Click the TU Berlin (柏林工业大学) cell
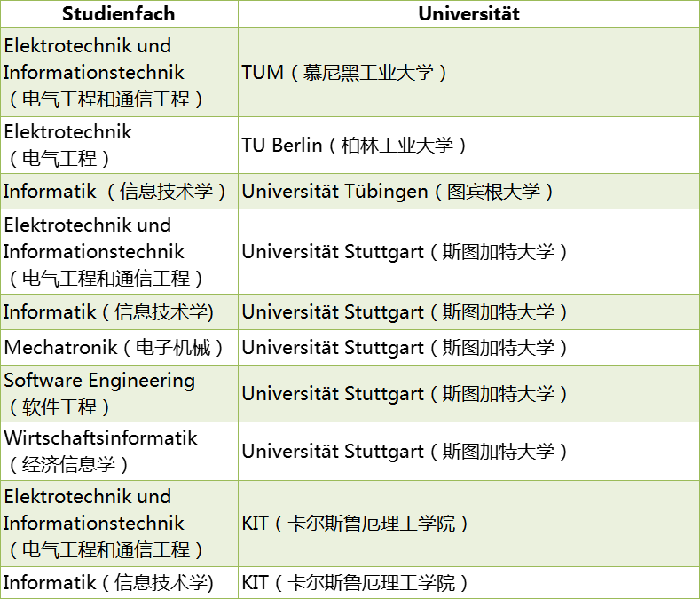 [x=468, y=145]
